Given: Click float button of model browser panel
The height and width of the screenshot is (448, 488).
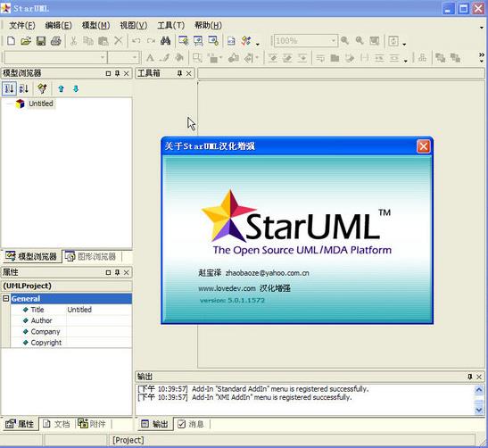Looking at the screenshot, I should [x=108, y=73].
